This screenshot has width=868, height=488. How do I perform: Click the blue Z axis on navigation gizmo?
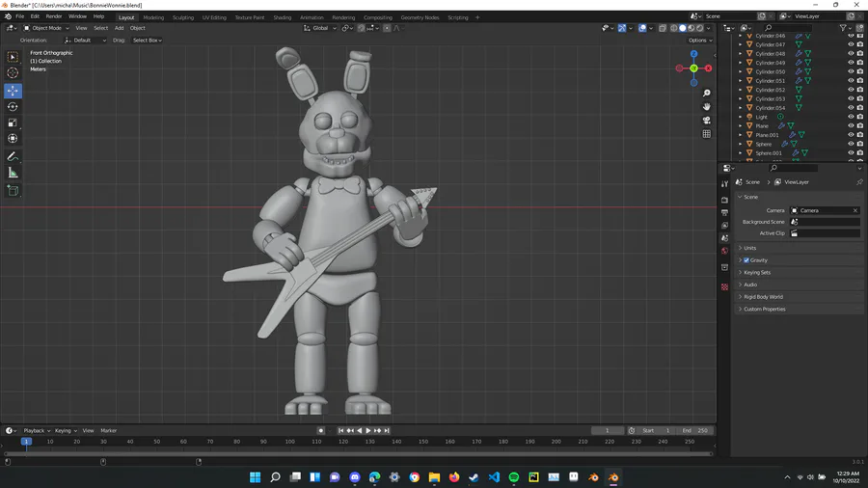693,54
